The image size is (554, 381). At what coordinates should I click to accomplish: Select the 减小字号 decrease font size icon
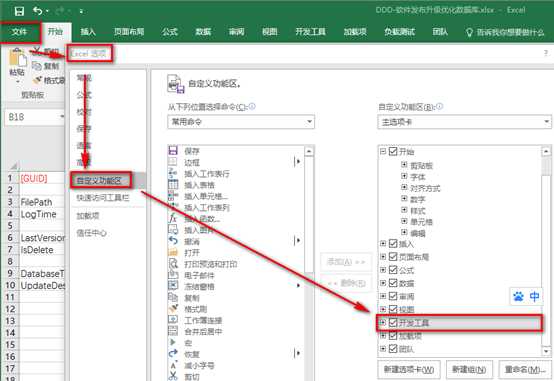(x=173, y=365)
